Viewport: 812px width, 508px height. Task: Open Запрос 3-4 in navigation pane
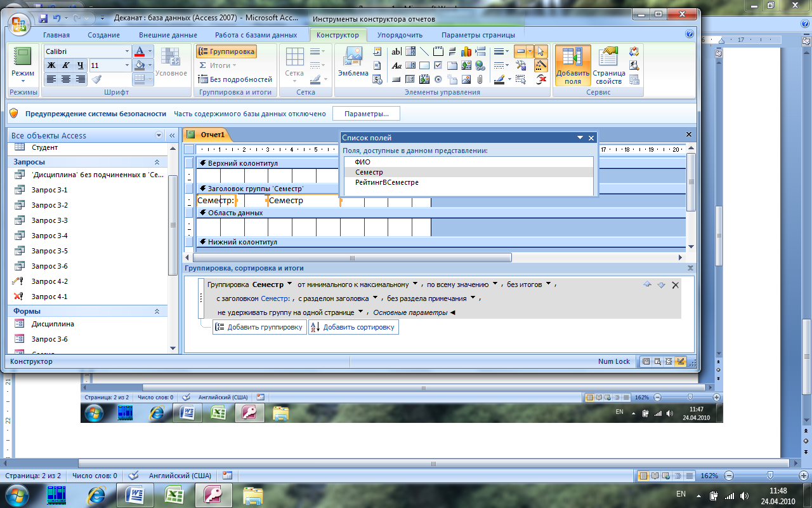click(x=49, y=236)
